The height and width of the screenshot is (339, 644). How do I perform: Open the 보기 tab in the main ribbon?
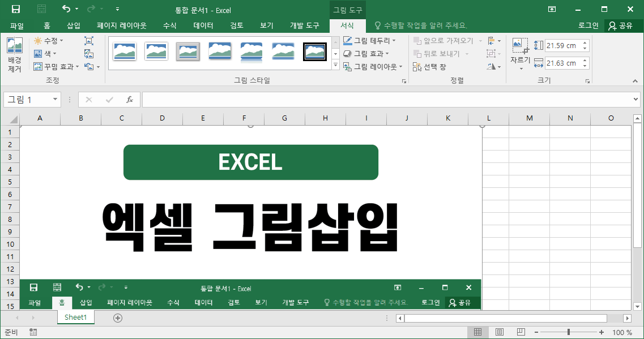coord(267,25)
